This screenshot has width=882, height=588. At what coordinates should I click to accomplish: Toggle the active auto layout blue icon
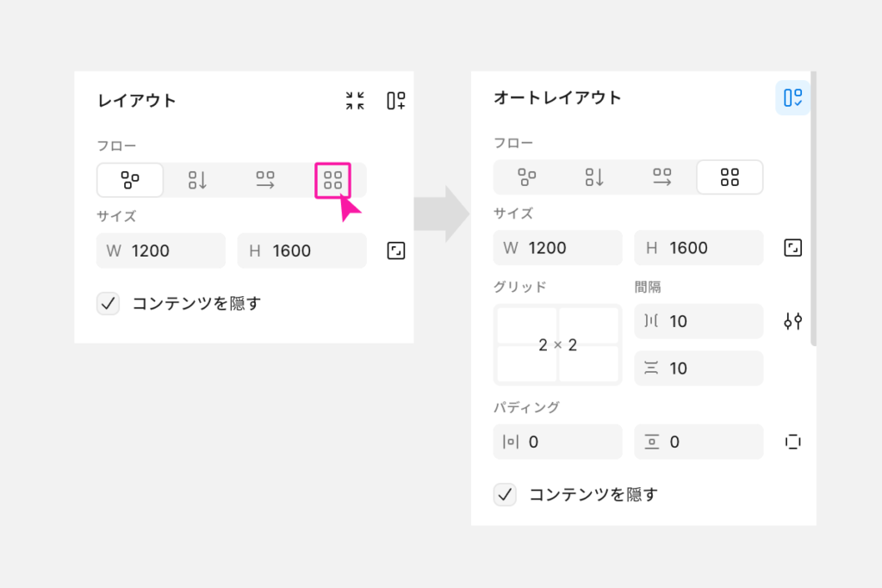tap(792, 98)
